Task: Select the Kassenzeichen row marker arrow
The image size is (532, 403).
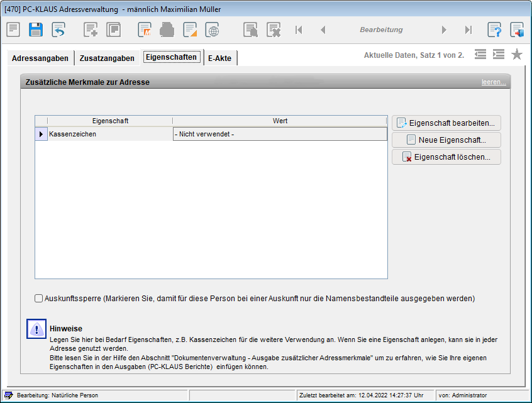Action: [x=41, y=134]
